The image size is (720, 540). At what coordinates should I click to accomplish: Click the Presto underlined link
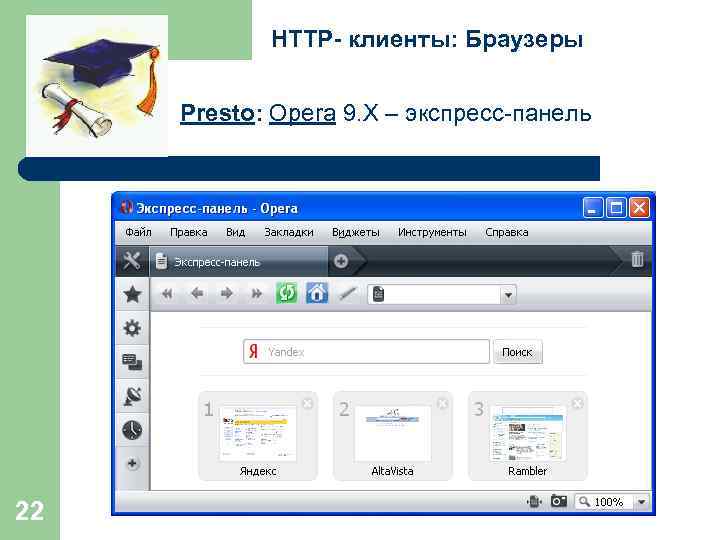tap(217, 113)
